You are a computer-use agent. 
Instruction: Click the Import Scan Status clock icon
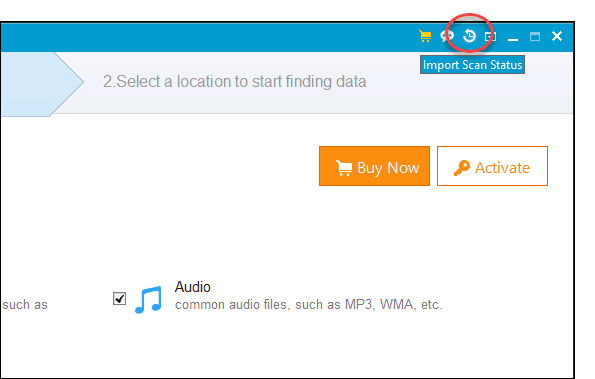[x=469, y=36]
